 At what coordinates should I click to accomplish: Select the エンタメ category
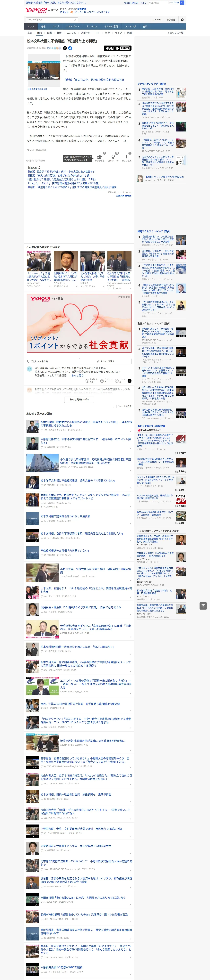coord(71,33)
